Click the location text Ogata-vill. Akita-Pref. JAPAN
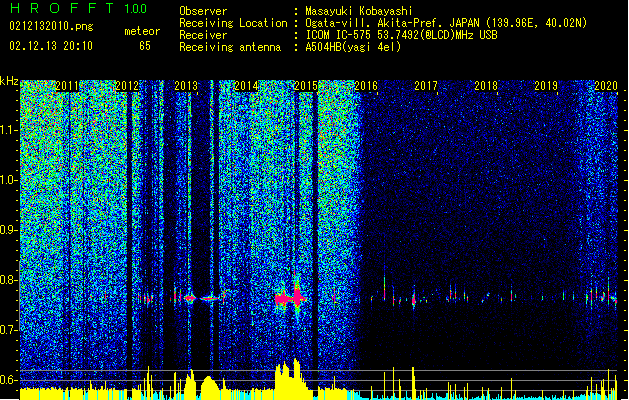The image size is (629, 400). [392, 23]
